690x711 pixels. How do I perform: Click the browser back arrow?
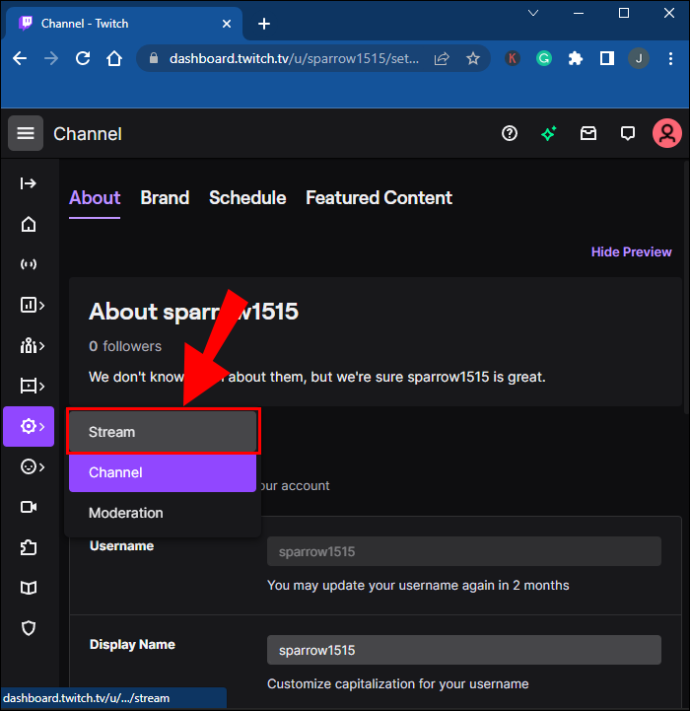(x=20, y=58)
